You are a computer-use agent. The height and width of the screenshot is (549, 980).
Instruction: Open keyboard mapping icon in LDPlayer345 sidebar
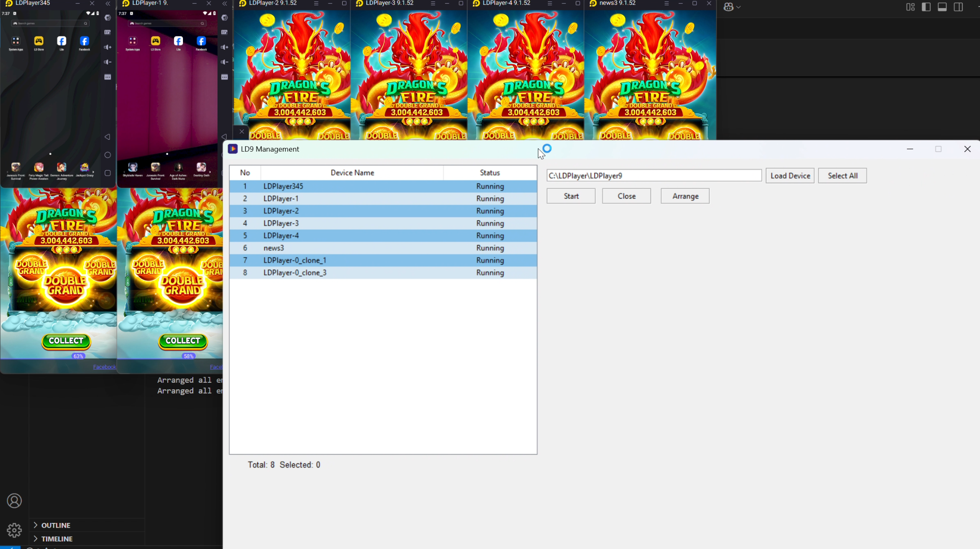[x=108, y=32]
